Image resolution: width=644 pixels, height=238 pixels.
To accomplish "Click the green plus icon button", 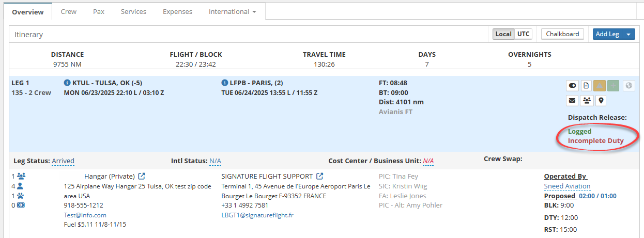I will point(614,86).
